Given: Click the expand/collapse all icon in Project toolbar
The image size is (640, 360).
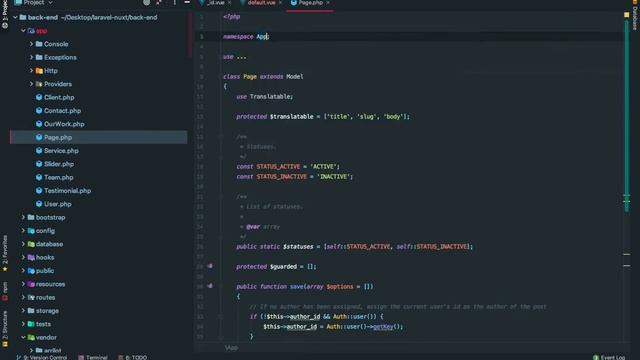Looking at the screenshot, I should click(x=159, y=2).
